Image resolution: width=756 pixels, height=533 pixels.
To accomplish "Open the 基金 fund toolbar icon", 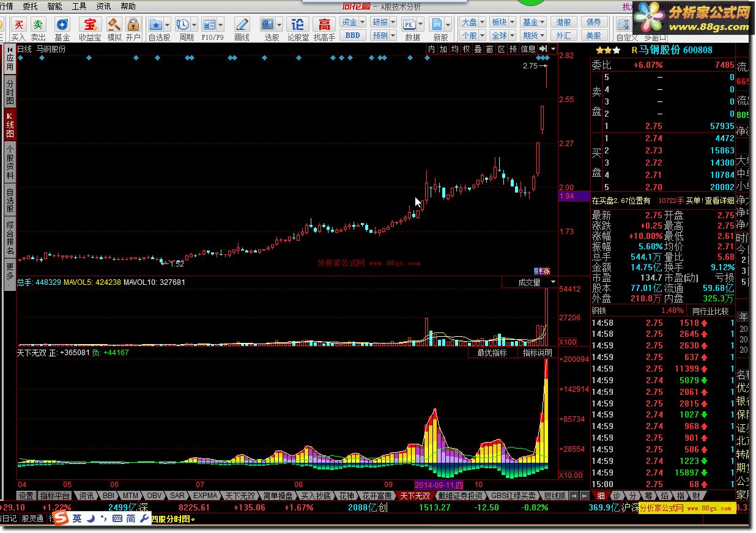I will [x=62, y=25].
